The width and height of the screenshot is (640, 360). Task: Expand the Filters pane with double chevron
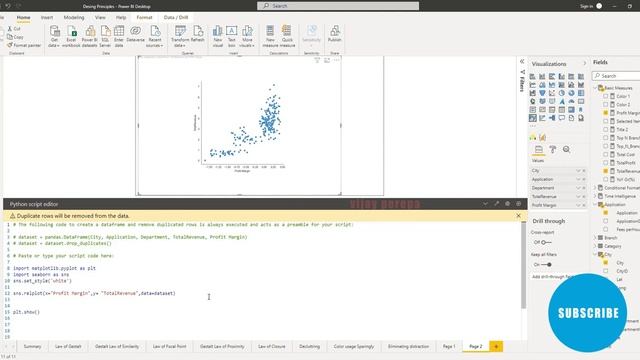[x=522, y=62]
